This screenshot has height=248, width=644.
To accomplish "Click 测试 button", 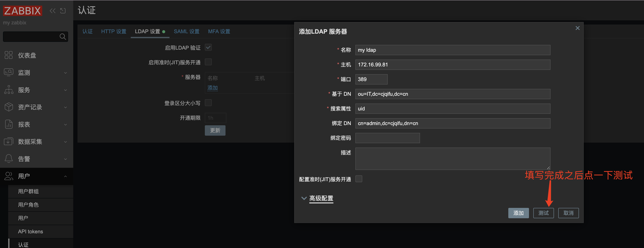I will 543,213.
